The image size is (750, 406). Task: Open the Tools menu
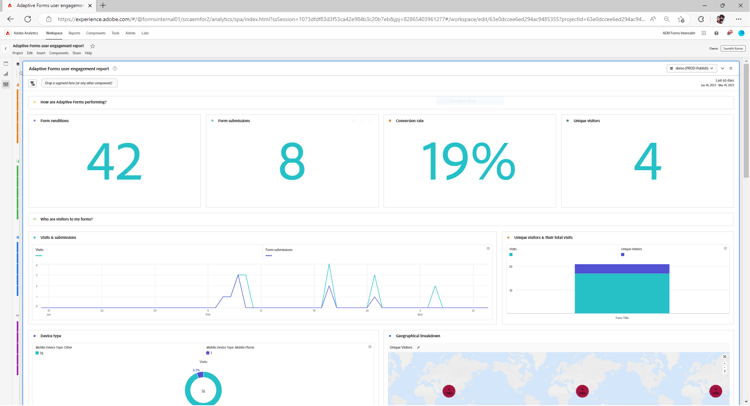tap(115, 33)
